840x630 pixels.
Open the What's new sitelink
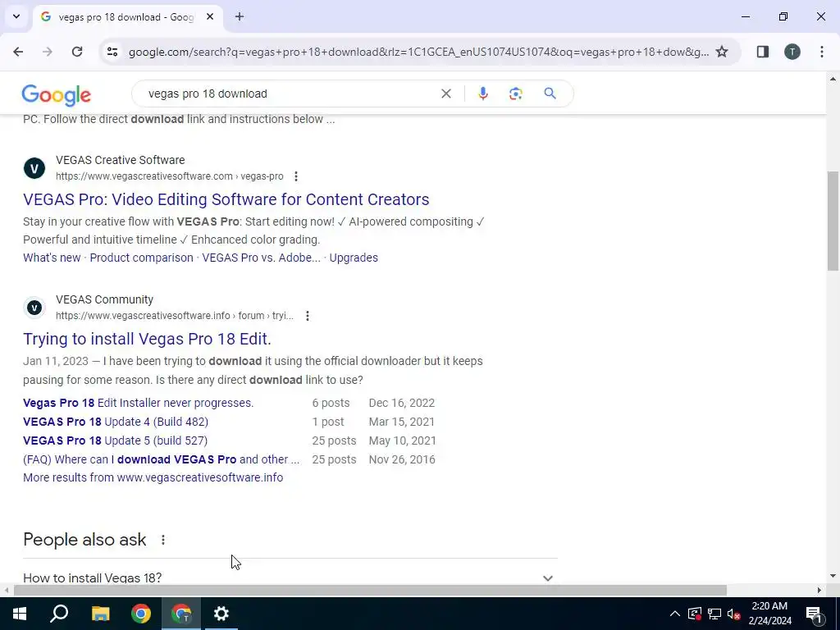[x=52, y=258]
